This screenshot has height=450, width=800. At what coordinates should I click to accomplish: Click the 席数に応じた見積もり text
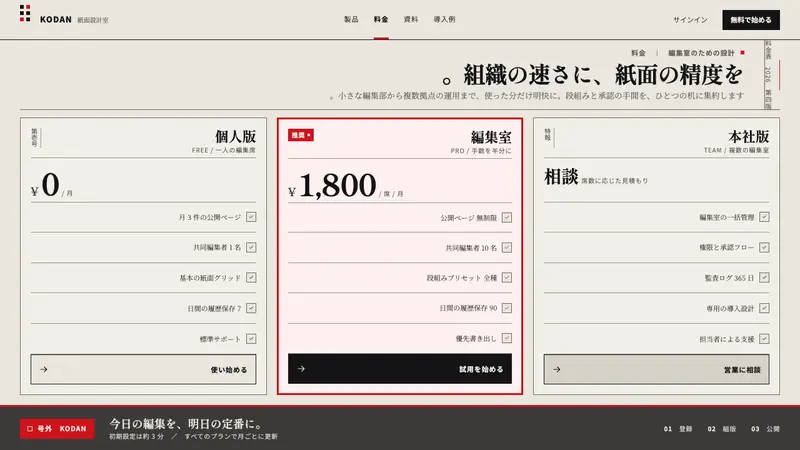614,181
